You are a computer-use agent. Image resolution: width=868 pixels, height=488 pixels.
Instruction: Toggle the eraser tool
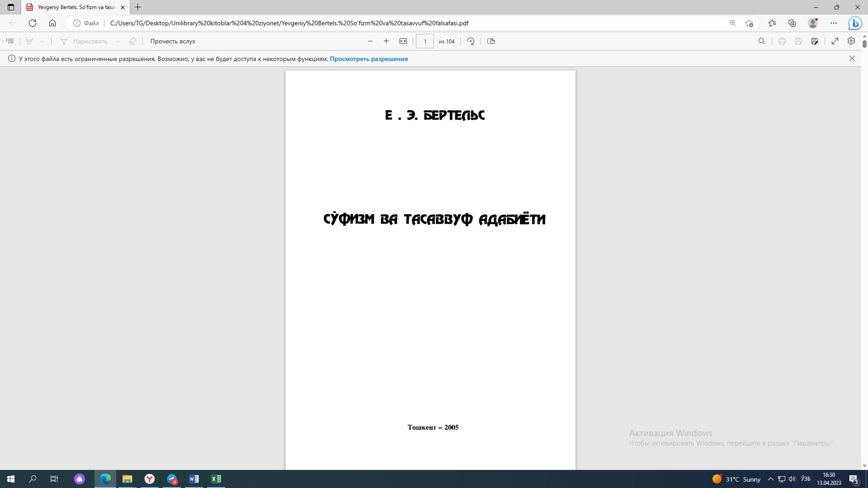132,41
